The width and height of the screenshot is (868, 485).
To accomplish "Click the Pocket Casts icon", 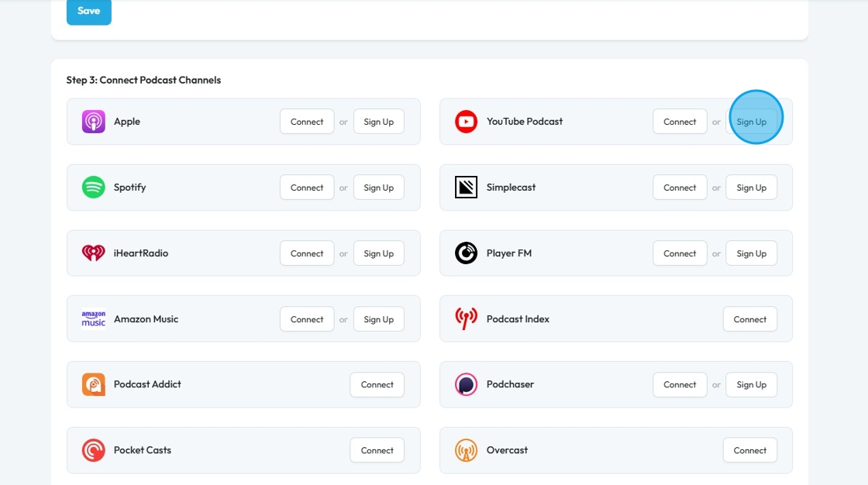I will [94, 450].
